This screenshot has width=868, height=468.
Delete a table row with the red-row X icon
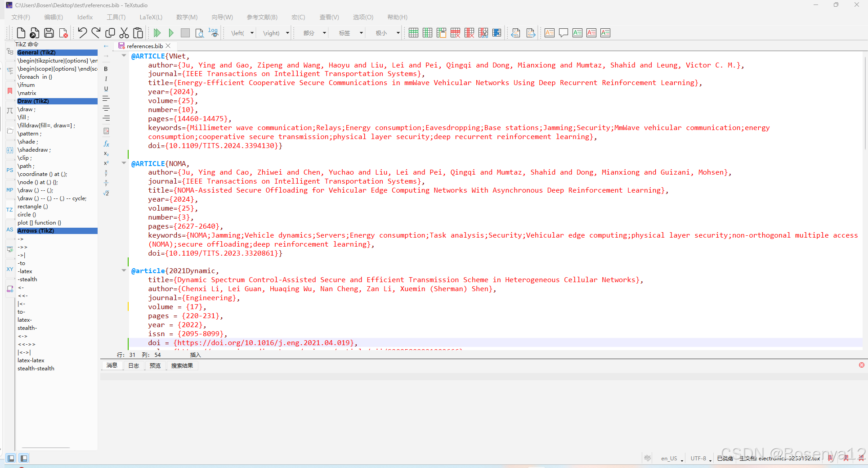(455, 33)
